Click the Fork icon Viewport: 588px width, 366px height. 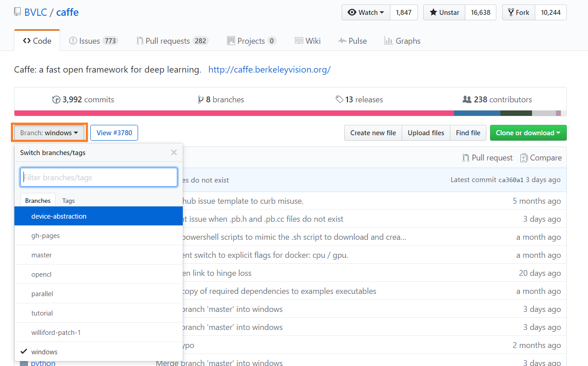(511, 13)
